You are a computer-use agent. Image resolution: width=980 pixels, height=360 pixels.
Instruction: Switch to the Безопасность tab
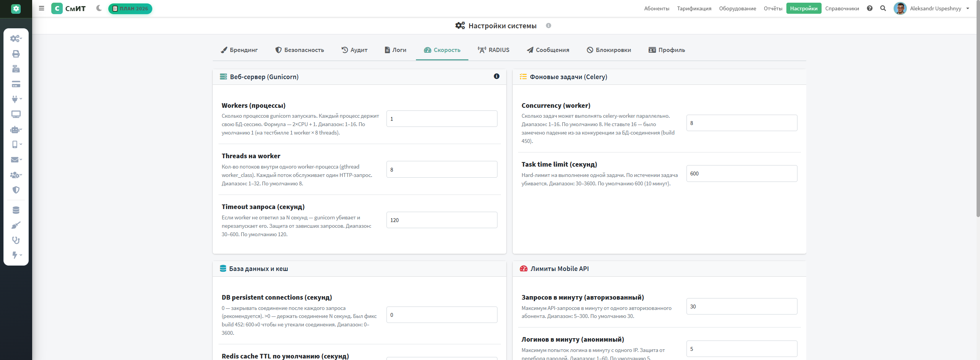click(x=300, y=50)
